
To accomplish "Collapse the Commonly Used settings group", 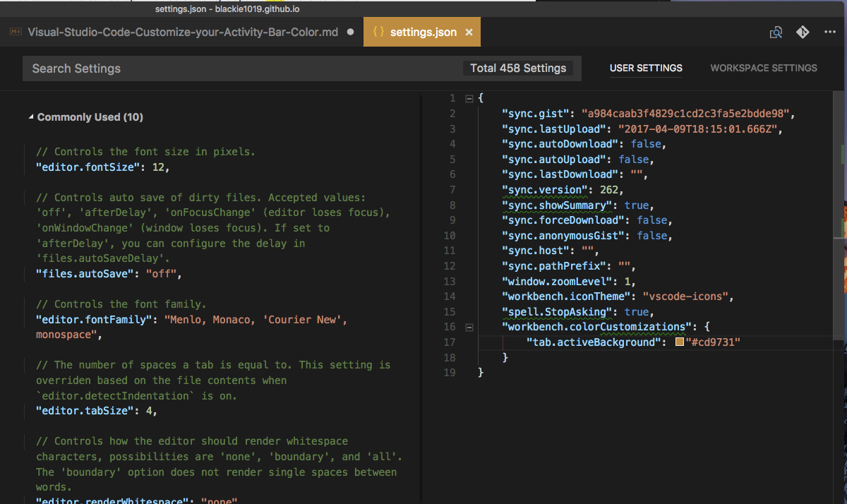I will (30, 117).
